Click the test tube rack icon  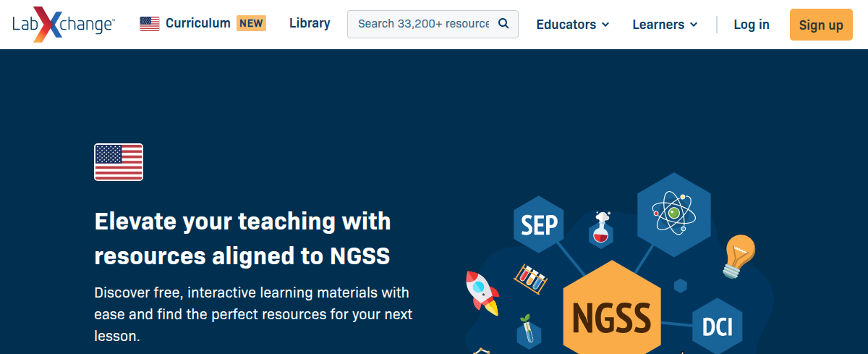[530, 278]
